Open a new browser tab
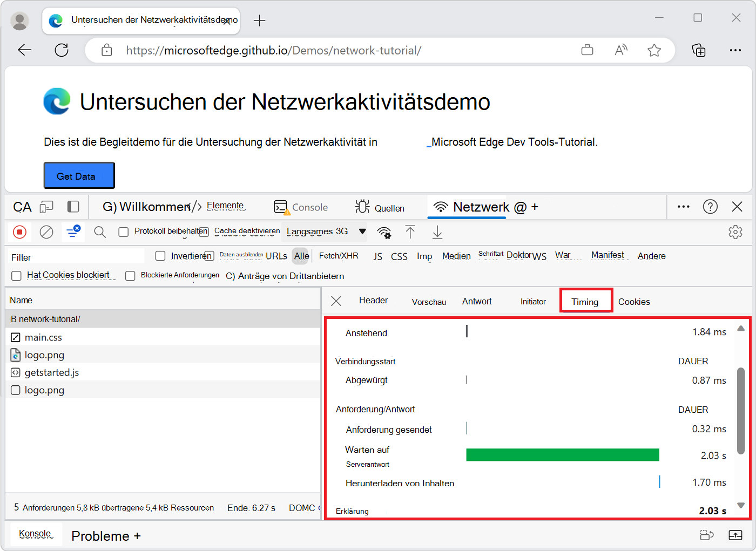 click(260, 21)
